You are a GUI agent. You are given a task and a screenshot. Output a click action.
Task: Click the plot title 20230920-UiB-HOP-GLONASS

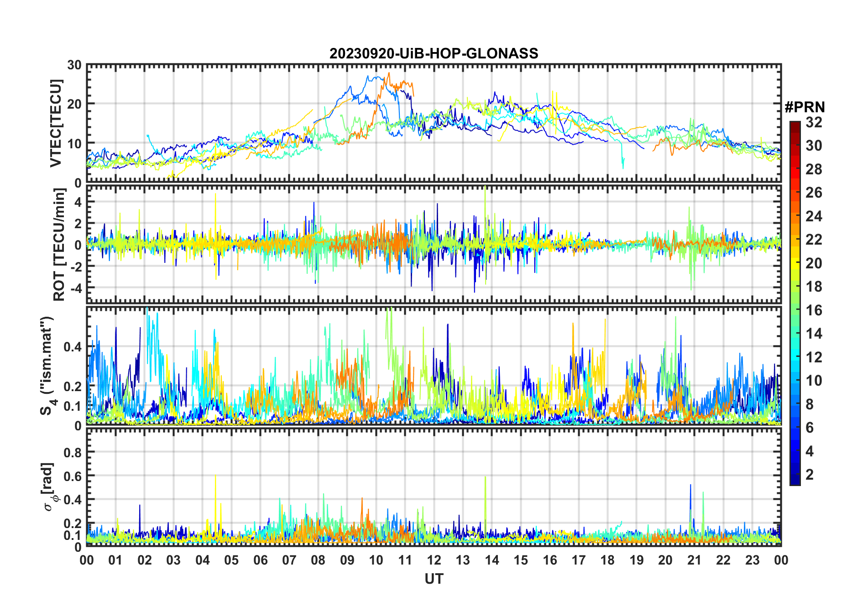[x=434, y=54]
